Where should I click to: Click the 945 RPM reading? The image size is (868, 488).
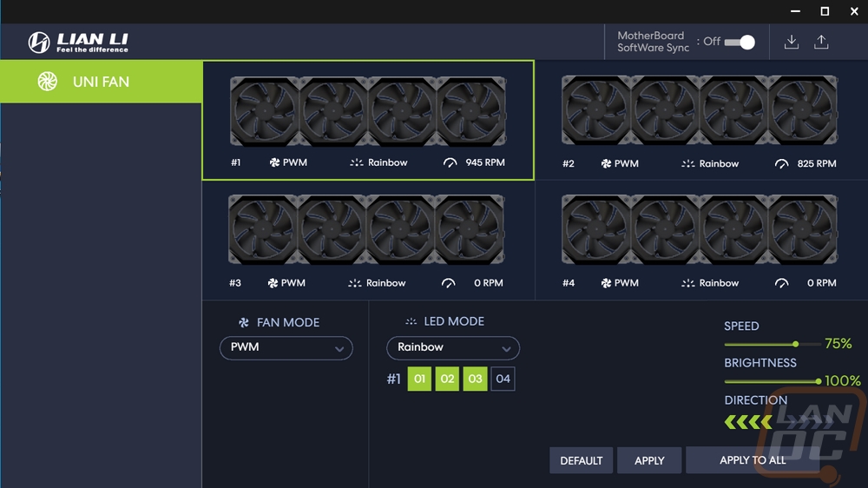click(485, 162)
